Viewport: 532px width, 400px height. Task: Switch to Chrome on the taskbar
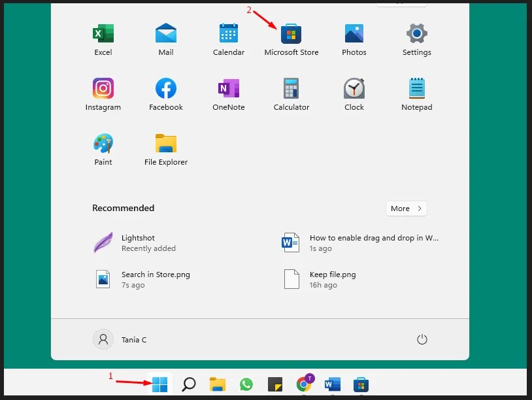(x=305, y=384)
